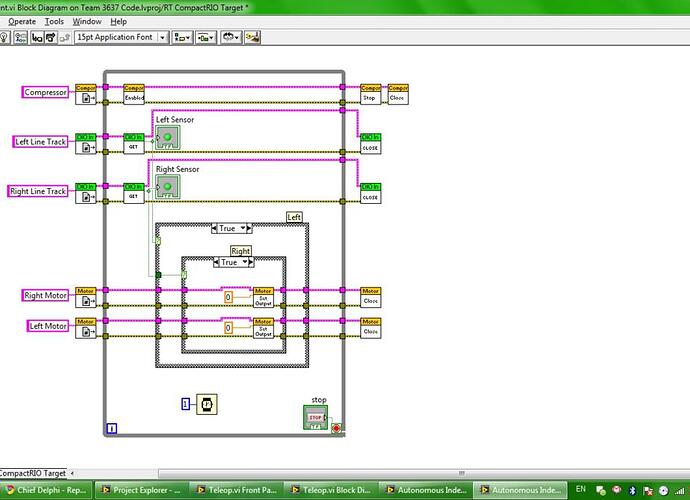The image size is (690, 500).
Task: Open the Tools menu
Action: click(x=54, y=22)
